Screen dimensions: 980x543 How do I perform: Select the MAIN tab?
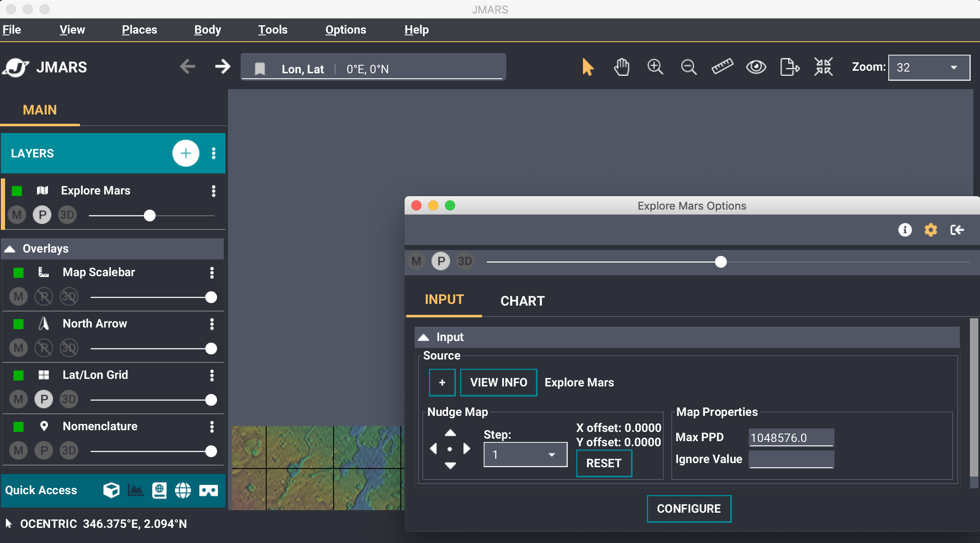[x=40, y=110]
